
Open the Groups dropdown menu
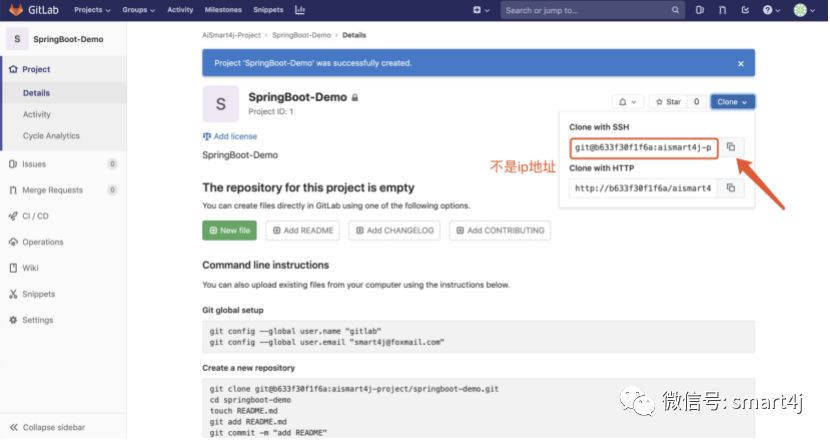click(x=139, y=10)
